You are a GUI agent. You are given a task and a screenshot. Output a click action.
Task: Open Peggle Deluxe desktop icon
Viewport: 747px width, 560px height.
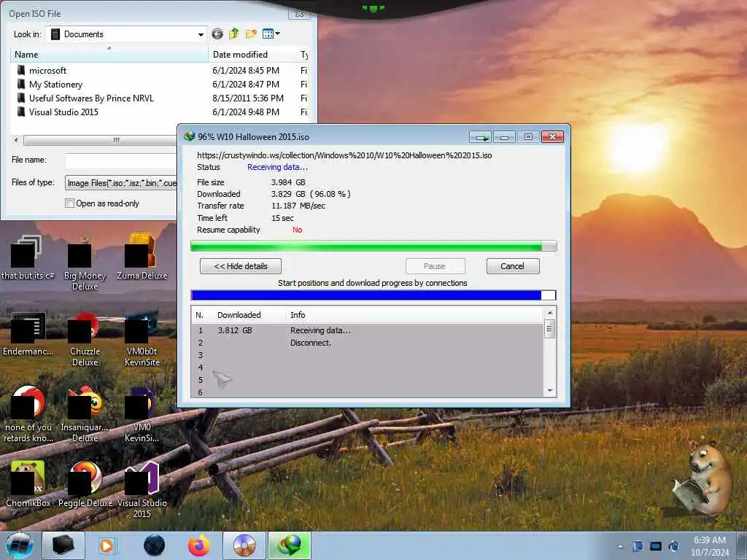[85, 484]
